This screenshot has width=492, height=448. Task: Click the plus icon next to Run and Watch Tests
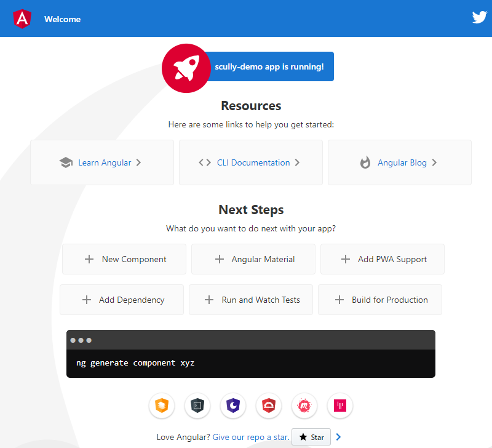coord(209,300)
